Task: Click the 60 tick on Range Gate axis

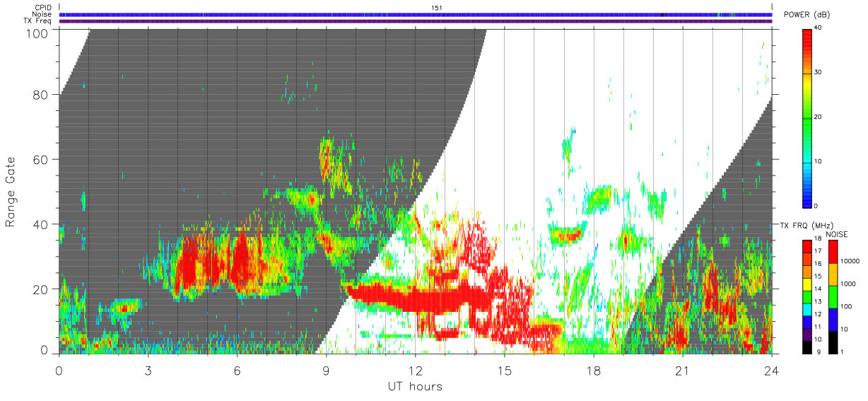Action: coord(41,159)
